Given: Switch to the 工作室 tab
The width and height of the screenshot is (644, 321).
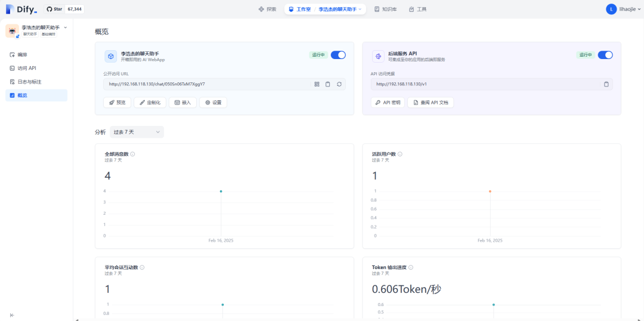Looking at the screenshot, I should (x=299, y=9).
